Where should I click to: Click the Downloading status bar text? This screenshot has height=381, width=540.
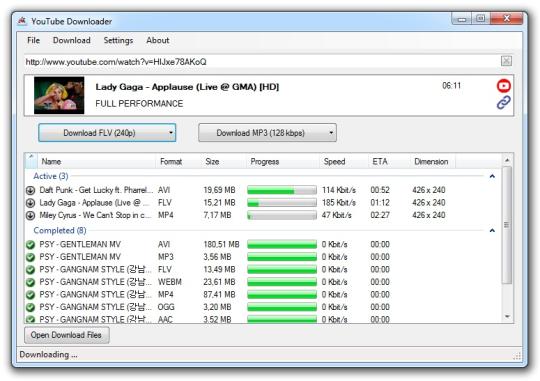point(48,355)
